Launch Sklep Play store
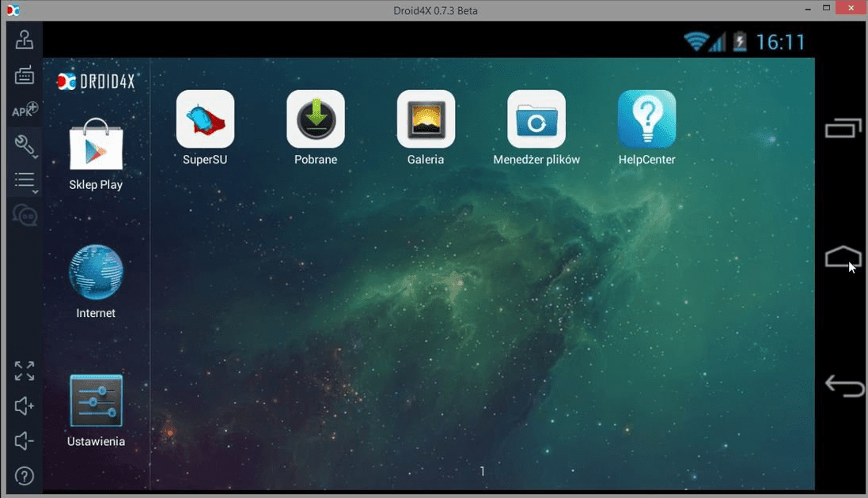This screenshot has height=498, width=868. [96, 145]
